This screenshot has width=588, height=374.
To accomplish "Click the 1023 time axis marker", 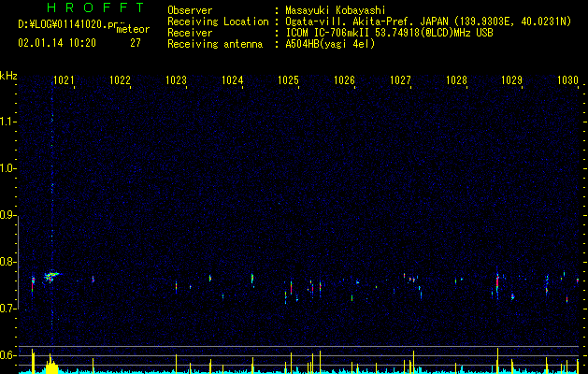I will click(176, 80).
